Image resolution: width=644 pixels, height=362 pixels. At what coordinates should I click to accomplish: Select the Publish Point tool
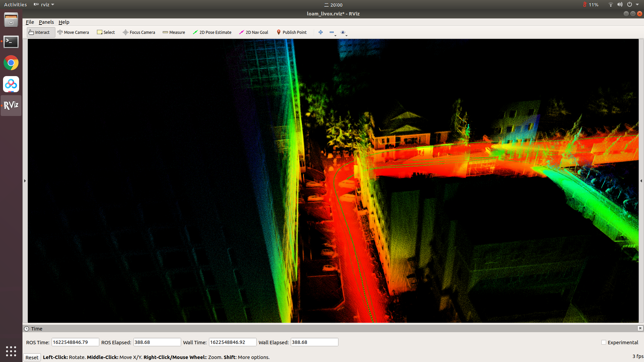[291, 32]
